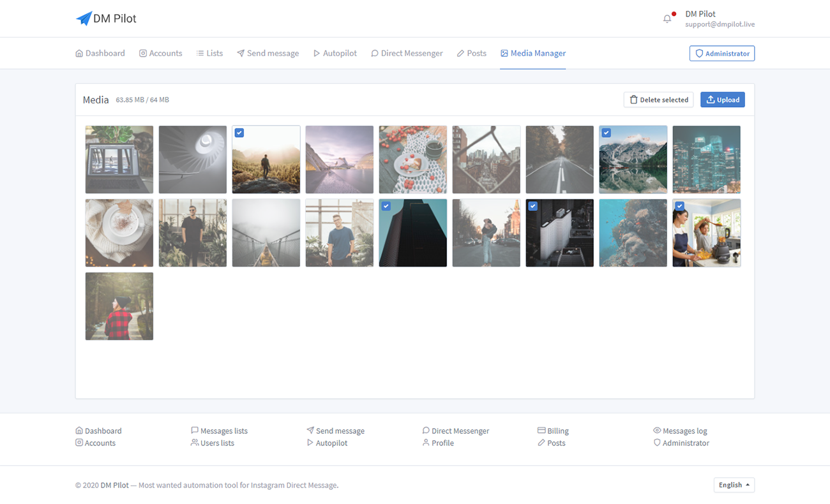830x504 pixels.
Task: Go to the Dashboard tab
Action: pyautogui.click(x=100, y=54)
